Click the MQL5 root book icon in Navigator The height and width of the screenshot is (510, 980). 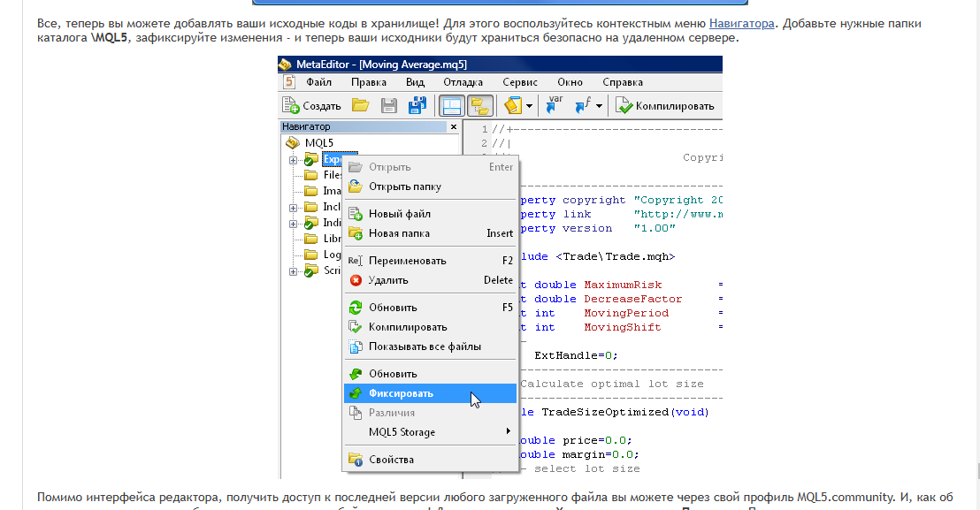(293, 142)
